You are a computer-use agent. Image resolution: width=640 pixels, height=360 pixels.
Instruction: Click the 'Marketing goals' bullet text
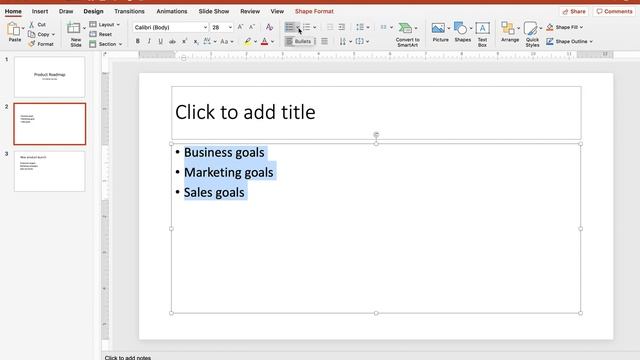[229, 172]
